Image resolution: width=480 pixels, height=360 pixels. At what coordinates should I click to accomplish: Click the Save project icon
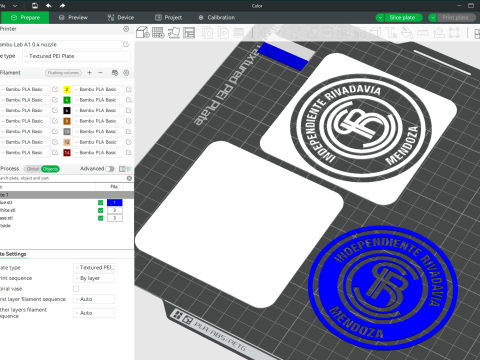click(x=35, y=6)
